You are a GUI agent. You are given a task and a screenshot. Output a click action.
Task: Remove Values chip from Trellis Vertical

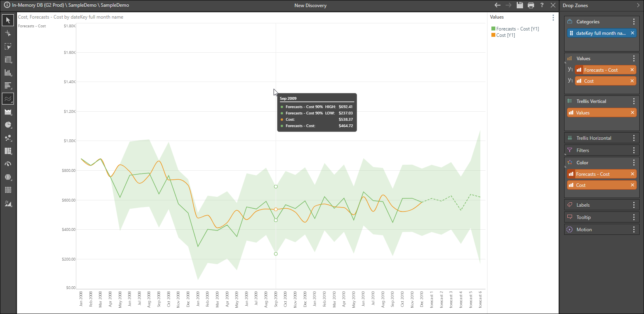click(x=632, y=113)
